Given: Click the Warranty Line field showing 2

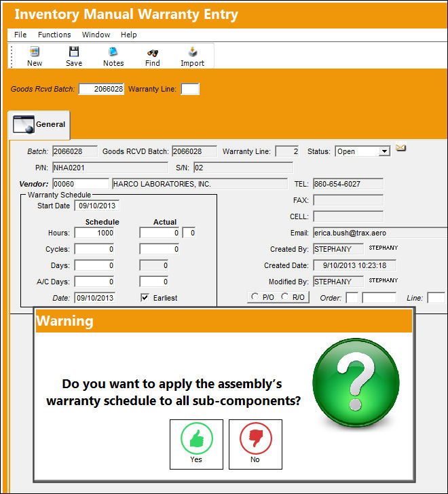Looking at the screenshot, I should click(287, 151).
